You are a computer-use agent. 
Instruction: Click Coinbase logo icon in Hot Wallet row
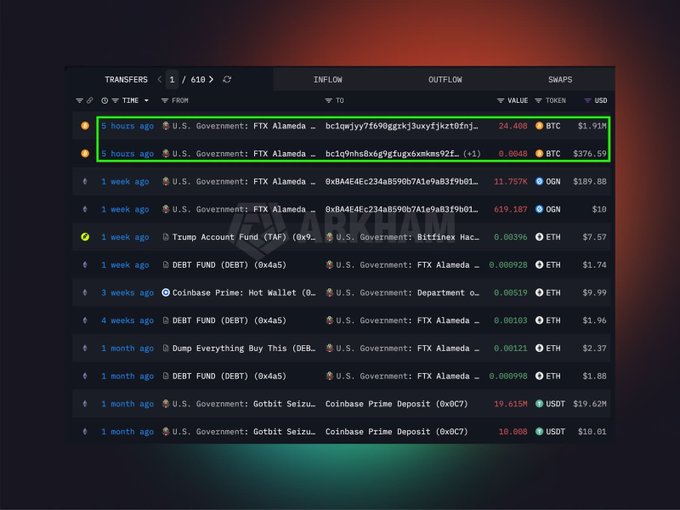pyautogui.click(x=166, y=293)
